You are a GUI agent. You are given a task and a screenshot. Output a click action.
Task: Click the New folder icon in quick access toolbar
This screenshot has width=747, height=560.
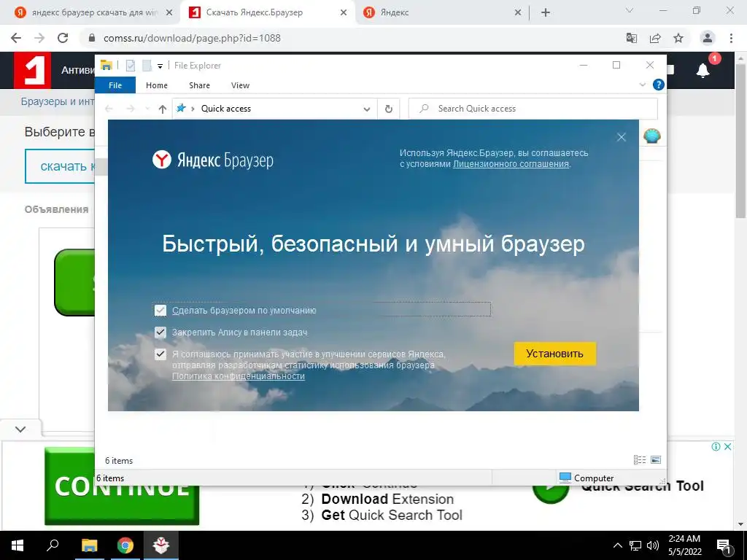[x=147, y=66]
